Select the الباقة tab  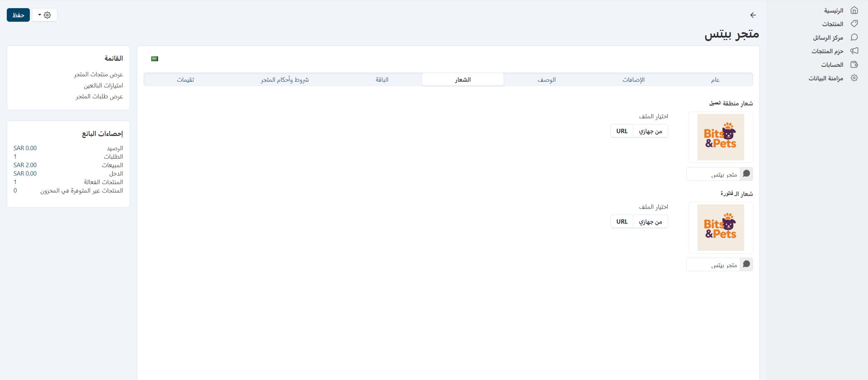(382, 79)
